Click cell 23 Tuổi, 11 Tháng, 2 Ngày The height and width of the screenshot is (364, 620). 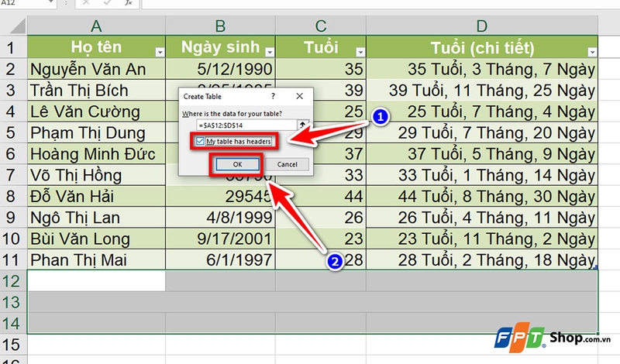click(x=482, y=239)
